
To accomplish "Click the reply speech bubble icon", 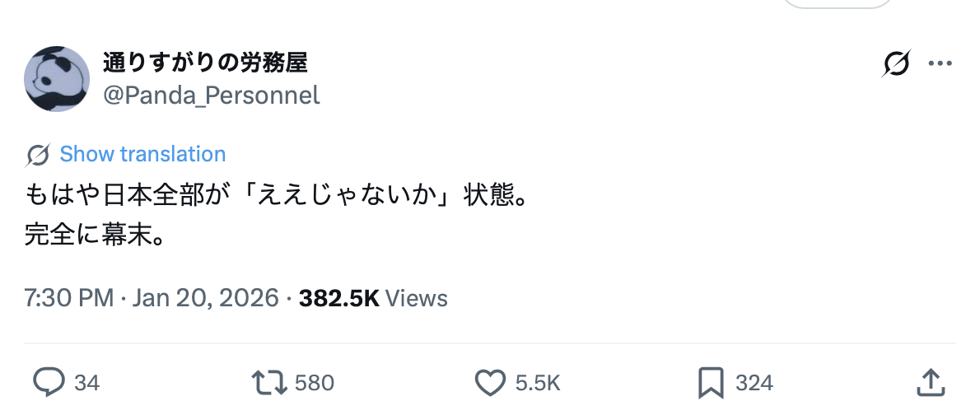I will pos(49,381).
